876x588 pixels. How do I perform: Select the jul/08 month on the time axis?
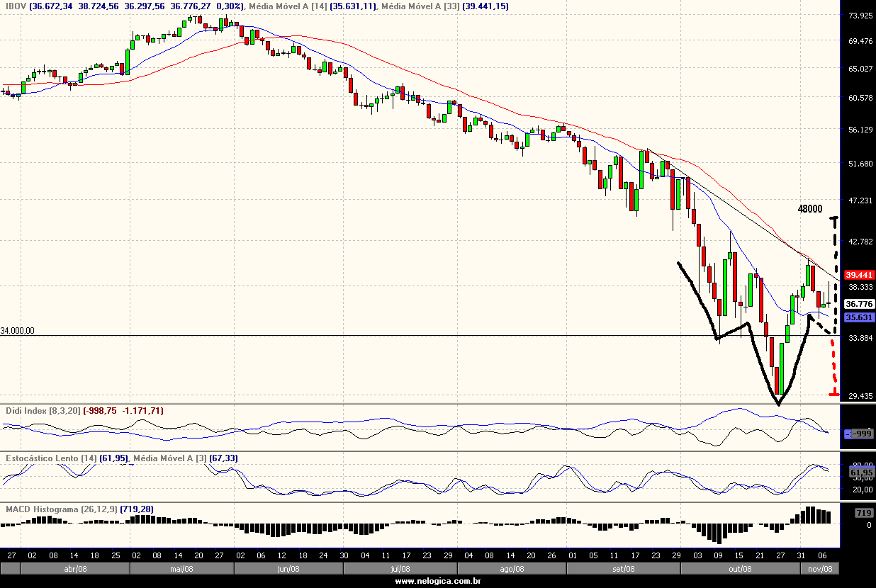coord(400,569)
